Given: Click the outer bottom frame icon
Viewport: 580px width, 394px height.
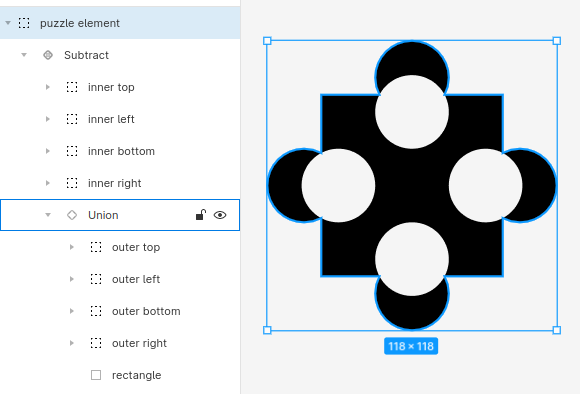Looking at the screenshot, I should (x=96, y=311).
